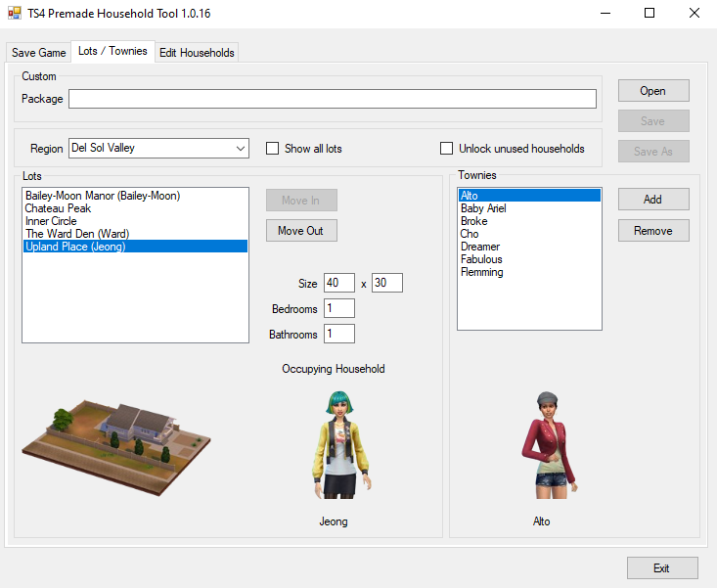717x588 pixels.
Task: Expand the Region dropdown
Action: point(241,149)
